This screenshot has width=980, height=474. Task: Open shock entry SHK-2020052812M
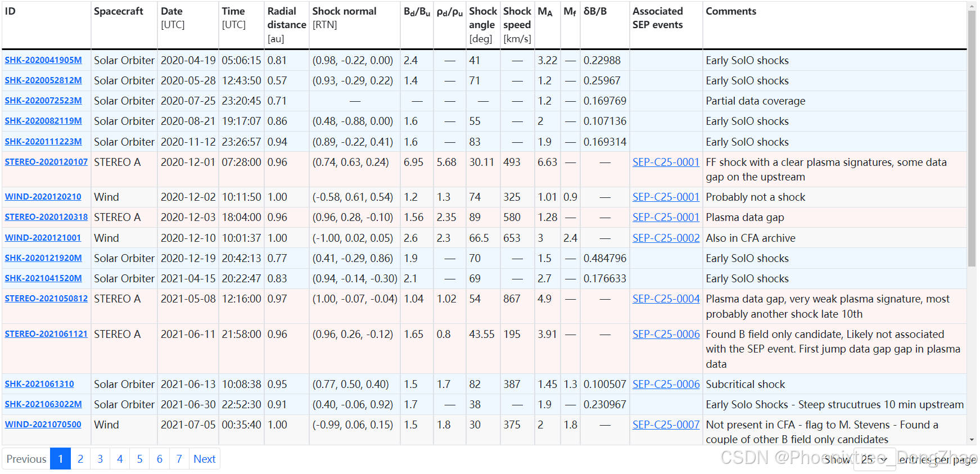point(43,80)
